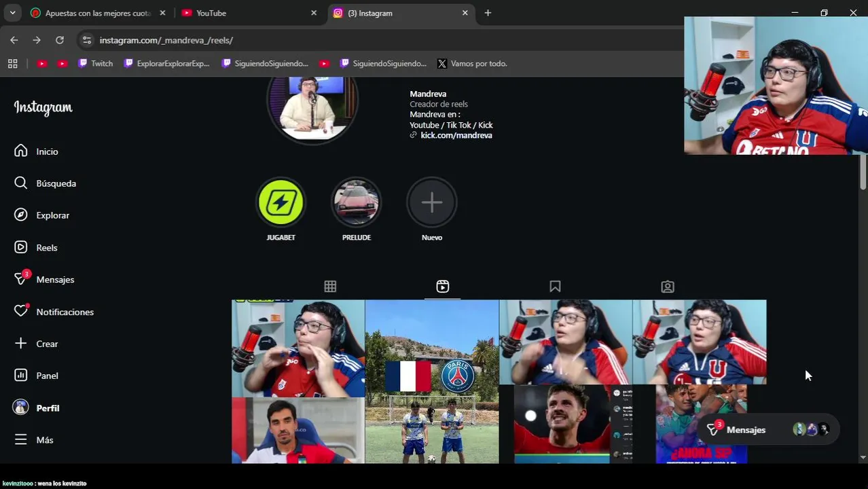Open the first YouTube bookmark icon
Screen dimensions: 868x489
[42, 63]
